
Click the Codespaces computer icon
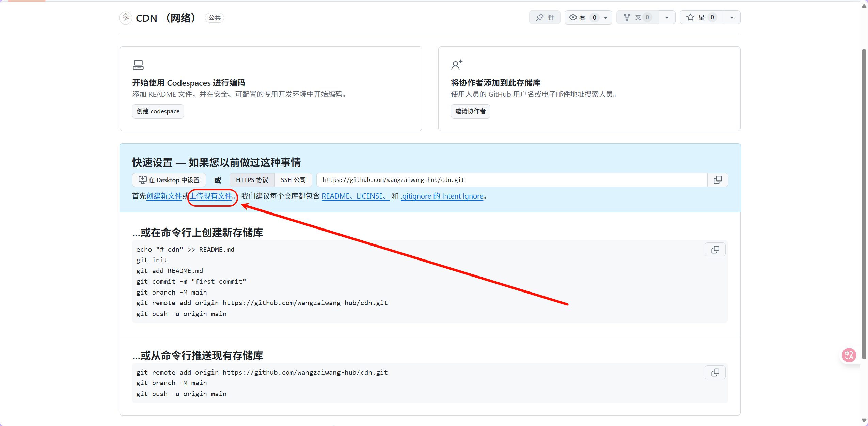138,65
